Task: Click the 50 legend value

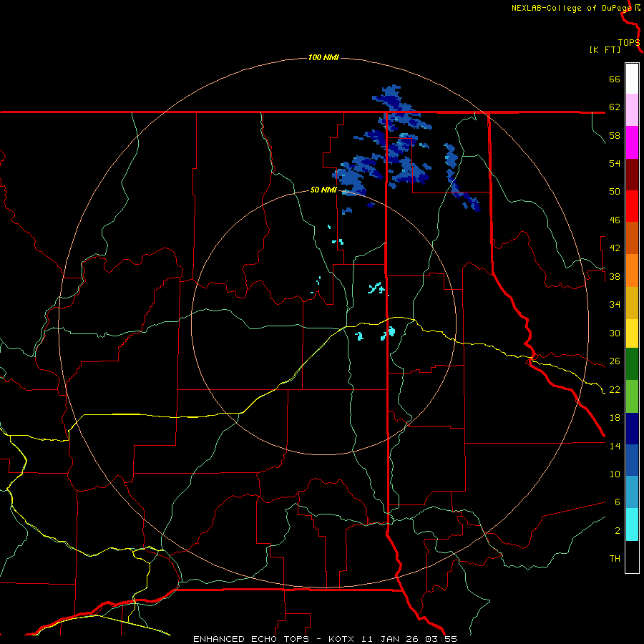Action: pyautogui.click(x=615, y=191)
